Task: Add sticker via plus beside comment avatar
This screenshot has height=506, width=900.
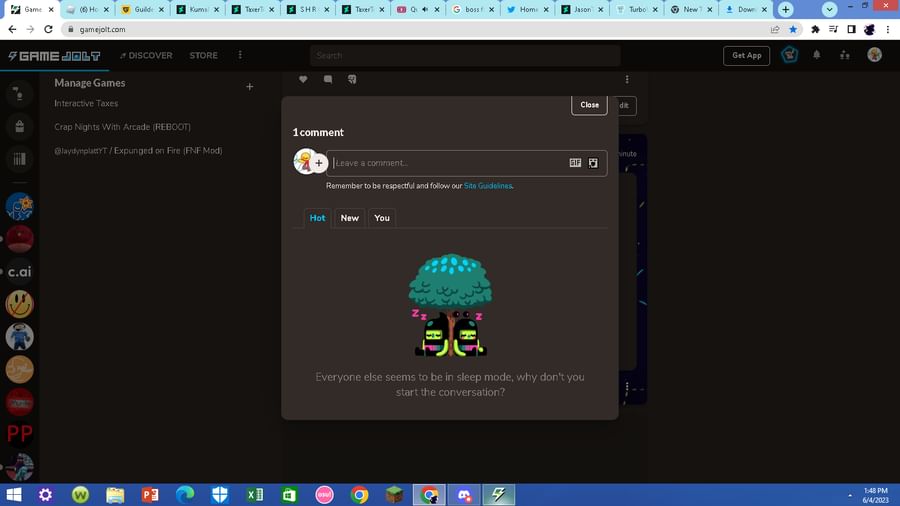Action: tap(319, 163)
